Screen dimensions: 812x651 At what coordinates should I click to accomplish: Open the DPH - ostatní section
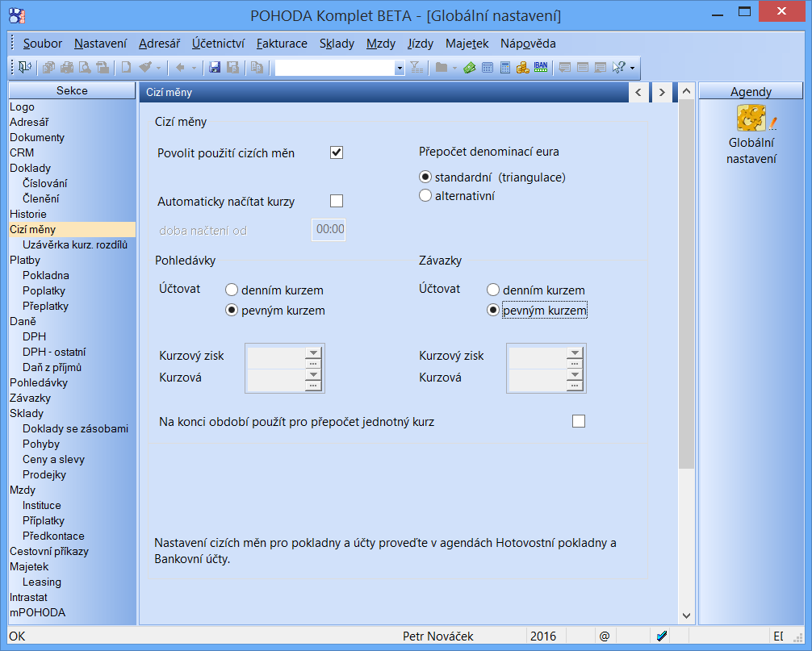click(x=54, y=352)
